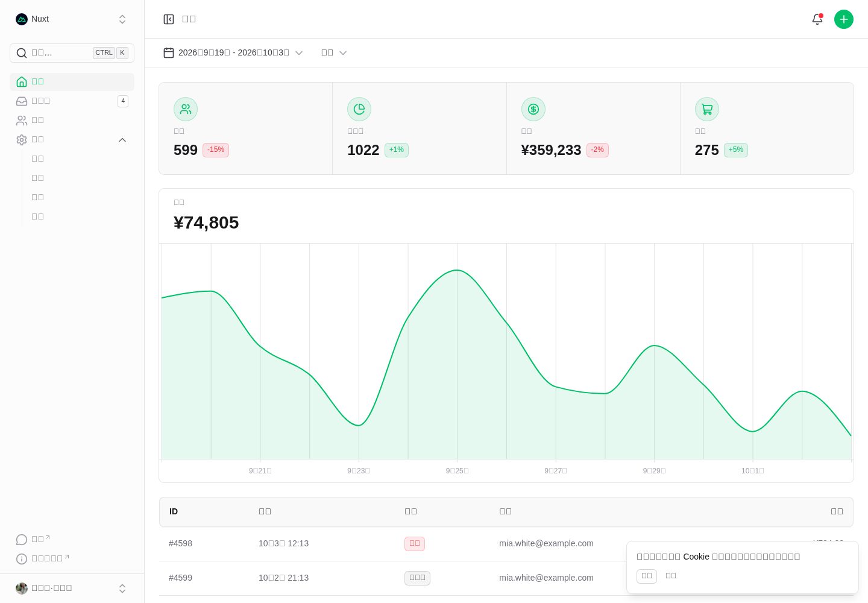Viewport: 868px width, 603px height.
Task: Click the +5% change badge
Action: pyautogui.click(x=736, y=150)
